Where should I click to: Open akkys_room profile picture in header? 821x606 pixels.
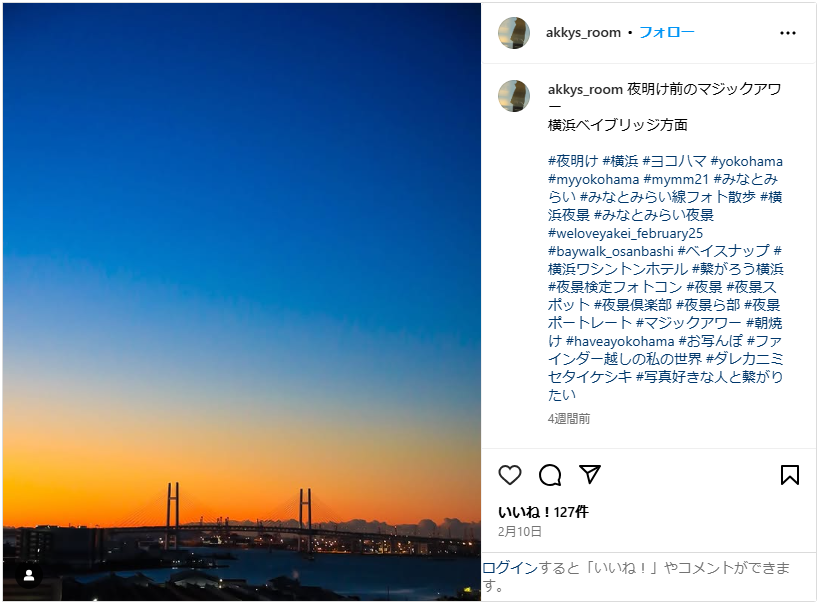(514, 33)
